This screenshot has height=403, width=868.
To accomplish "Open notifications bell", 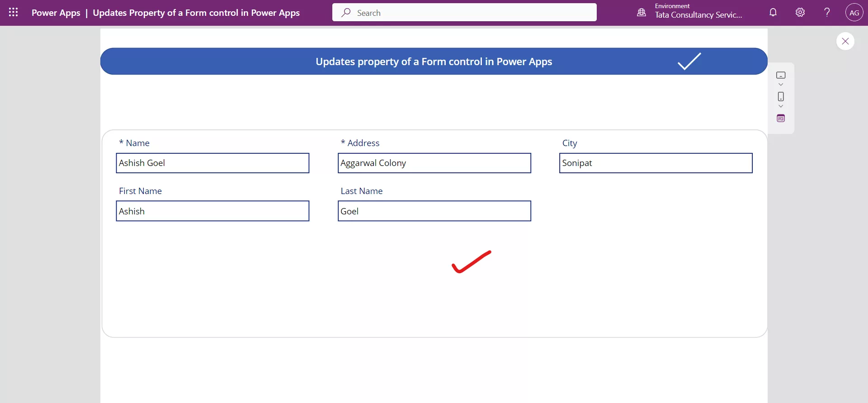I will [x=773, y=13].
